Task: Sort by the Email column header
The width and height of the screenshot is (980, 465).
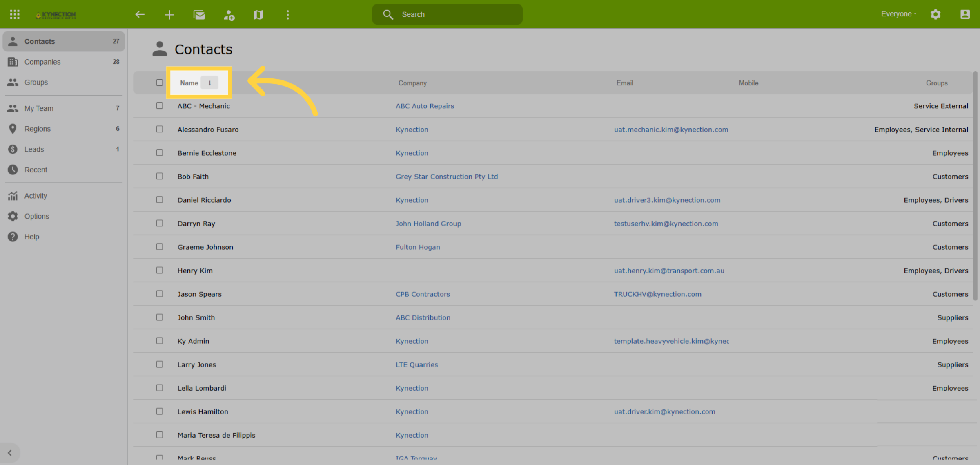Action: [625, 83]
